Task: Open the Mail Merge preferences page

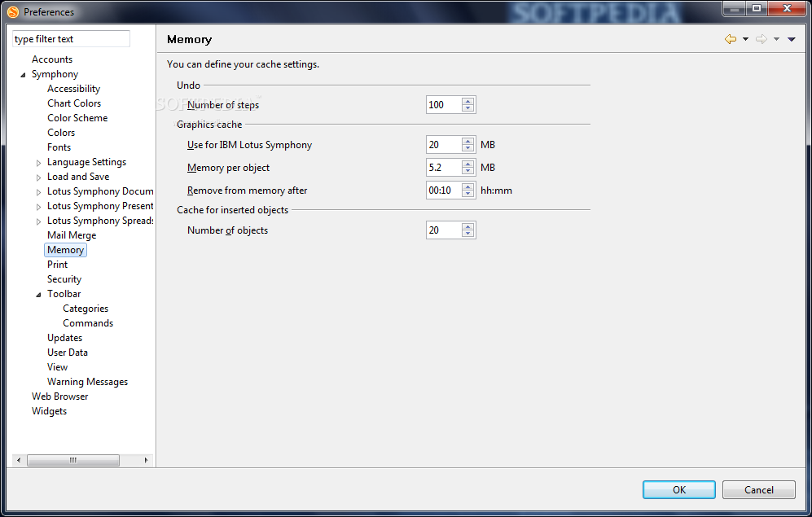Action: 72,235
